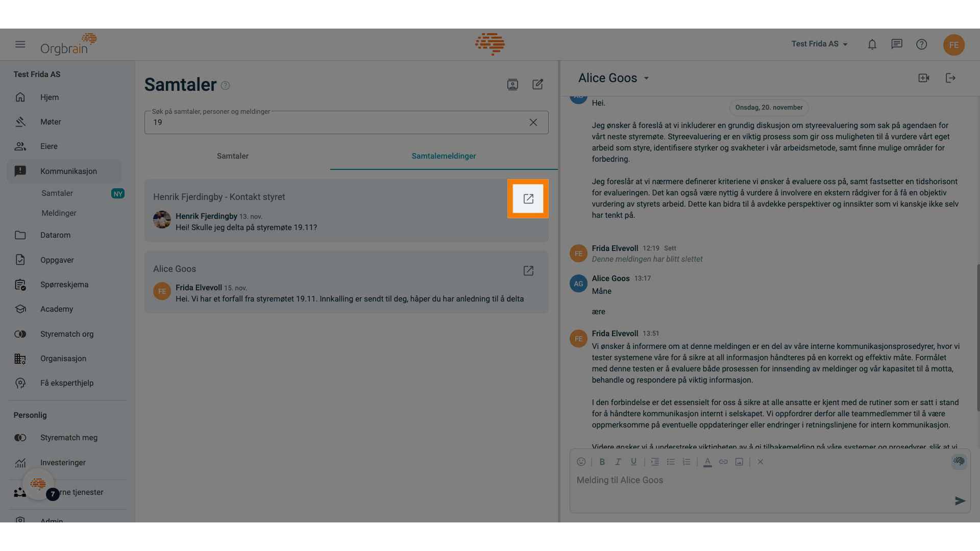980x551 pixels.
Task: Click the Kommunikasjon menu item
Action: click(x=68, y=171)
